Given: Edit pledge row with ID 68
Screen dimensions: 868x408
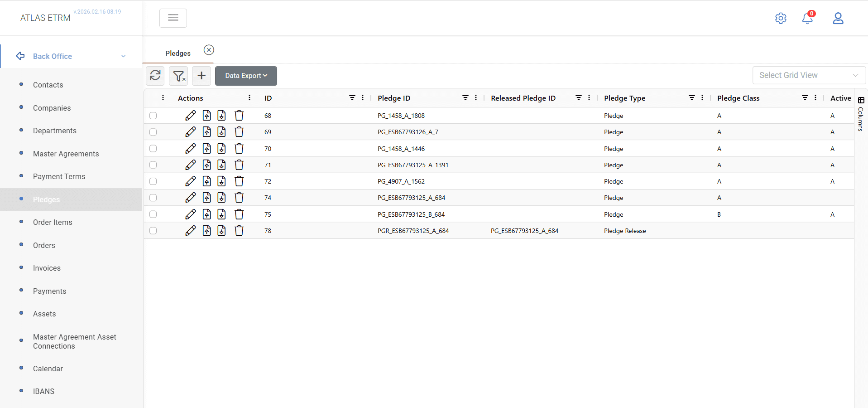Looking at the screenshot, I should [191, 116].
